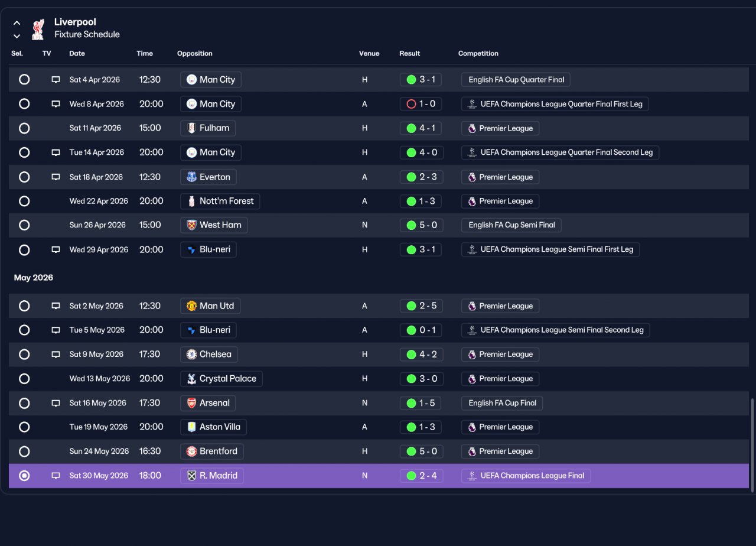Go to next team with down chevron
The image size is (756, 546).
[17, 36]
